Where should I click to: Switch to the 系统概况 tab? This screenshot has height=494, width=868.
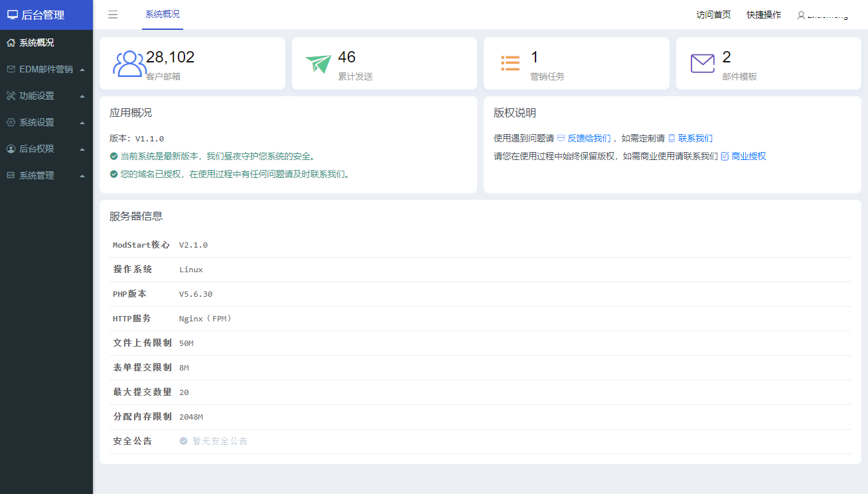pos(162,14)
